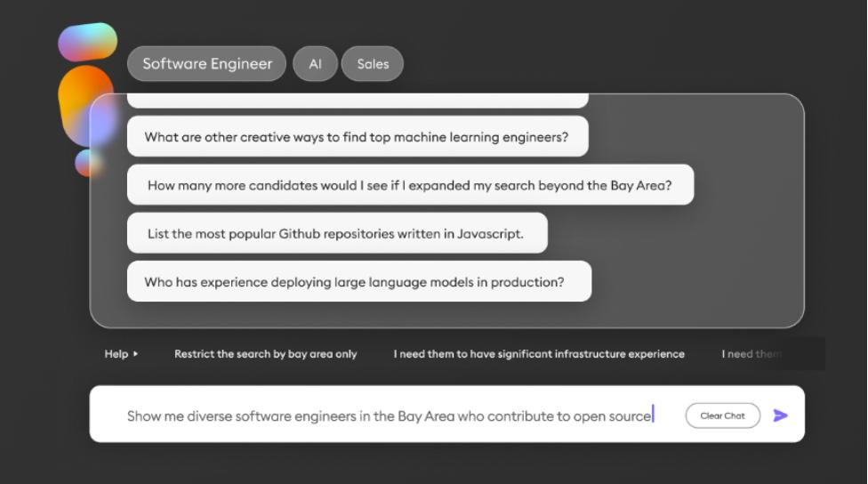Choose the machine learning engineers suggestion
868x484 pixels.
[358, 136]
